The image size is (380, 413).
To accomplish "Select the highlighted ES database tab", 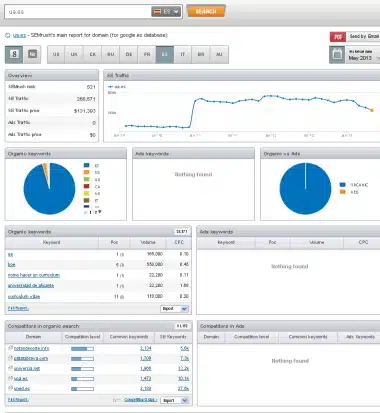I will click(165, 54).
